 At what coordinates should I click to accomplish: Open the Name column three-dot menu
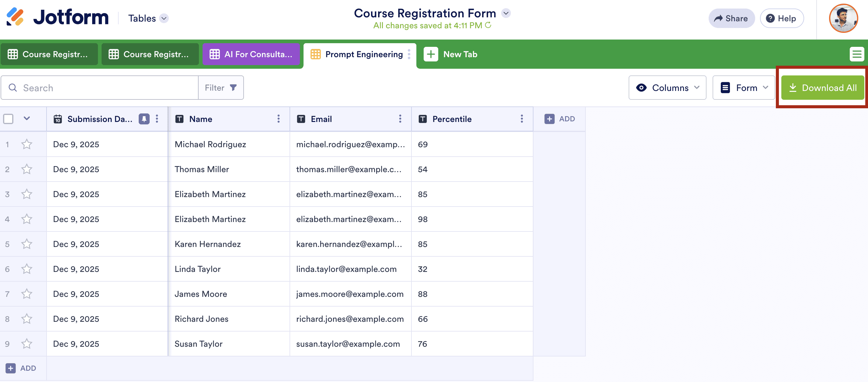point(278,119)
